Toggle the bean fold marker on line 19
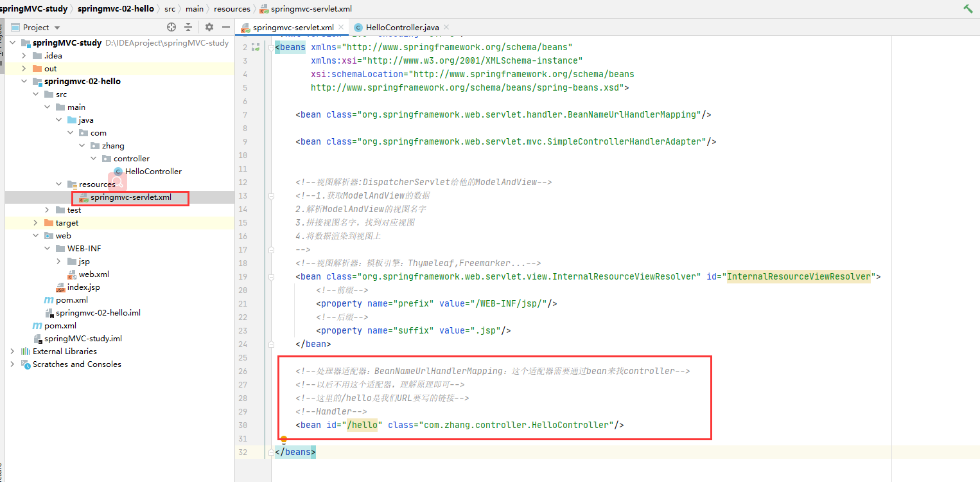980x482 pixels. click(271, 276)
